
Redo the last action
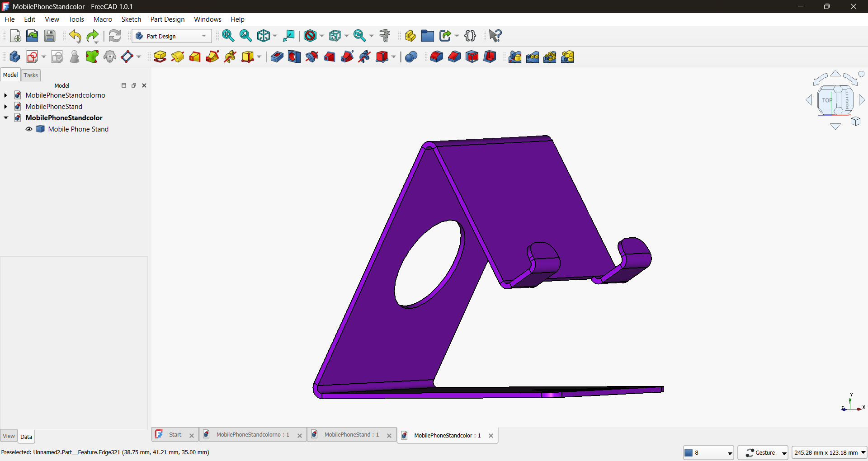click(93, 36)
